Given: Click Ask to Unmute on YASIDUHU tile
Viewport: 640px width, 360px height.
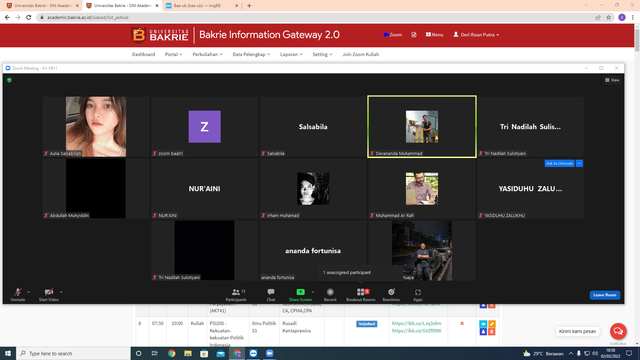Looking at the screenshot, I should tap(559, 163).
